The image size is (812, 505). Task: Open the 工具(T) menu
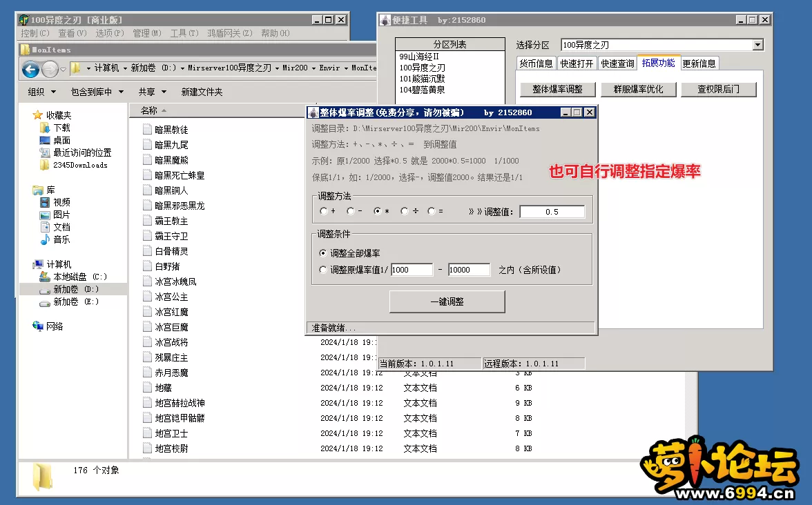click(x=184, y=33)
